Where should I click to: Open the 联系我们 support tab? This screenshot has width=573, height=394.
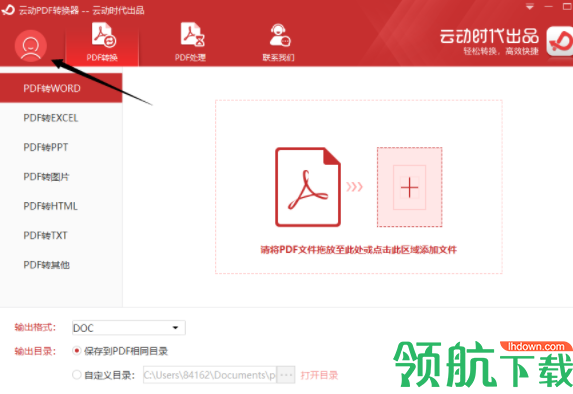[278, 42]
